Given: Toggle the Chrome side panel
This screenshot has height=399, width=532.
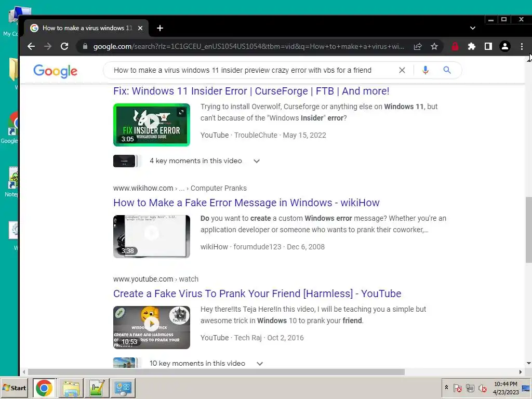Looking at the screenshot, I should [488, 46].
